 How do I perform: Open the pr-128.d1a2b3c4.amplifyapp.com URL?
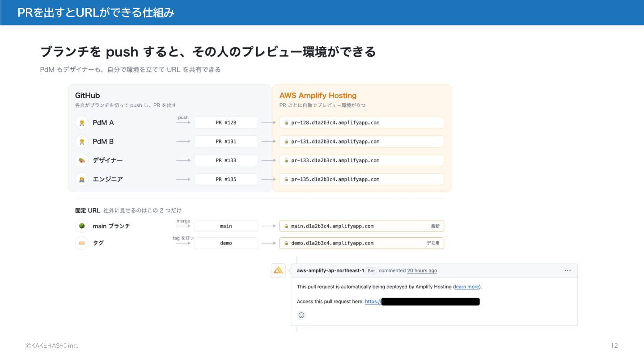[x=362, y=122]
